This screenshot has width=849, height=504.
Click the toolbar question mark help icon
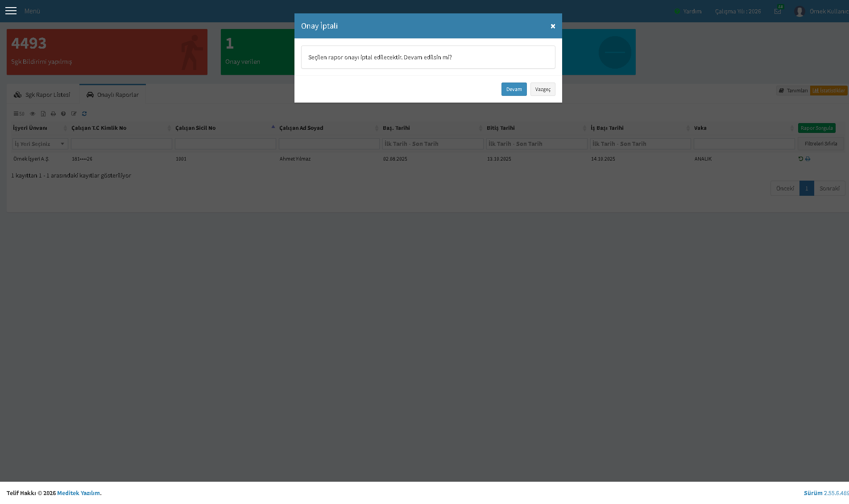[x=63, y=114]
